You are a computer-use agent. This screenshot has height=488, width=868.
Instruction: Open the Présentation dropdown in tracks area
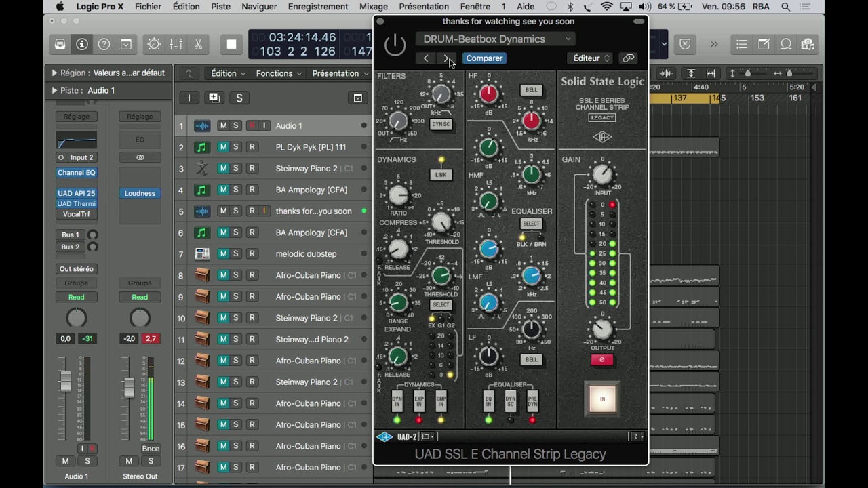point(340,73)
